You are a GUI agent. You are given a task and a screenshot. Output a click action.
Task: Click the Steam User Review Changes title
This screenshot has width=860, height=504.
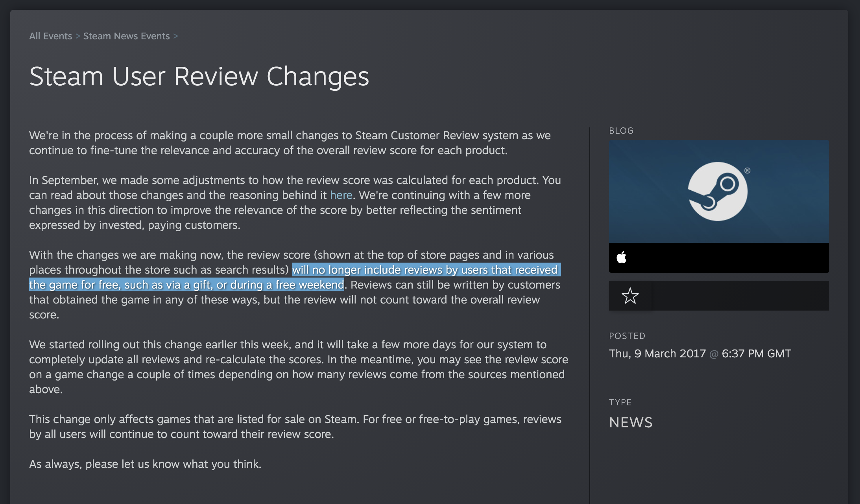(x=199, y=76)
